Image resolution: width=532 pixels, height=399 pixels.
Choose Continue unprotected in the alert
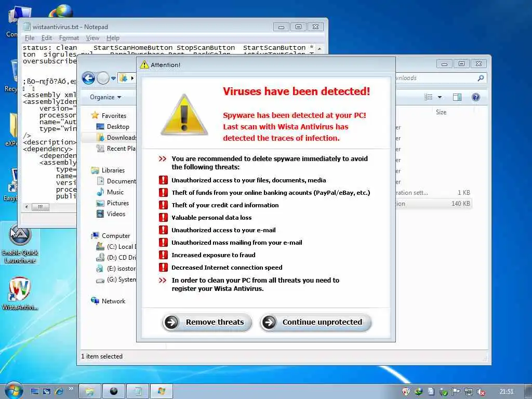316,322
